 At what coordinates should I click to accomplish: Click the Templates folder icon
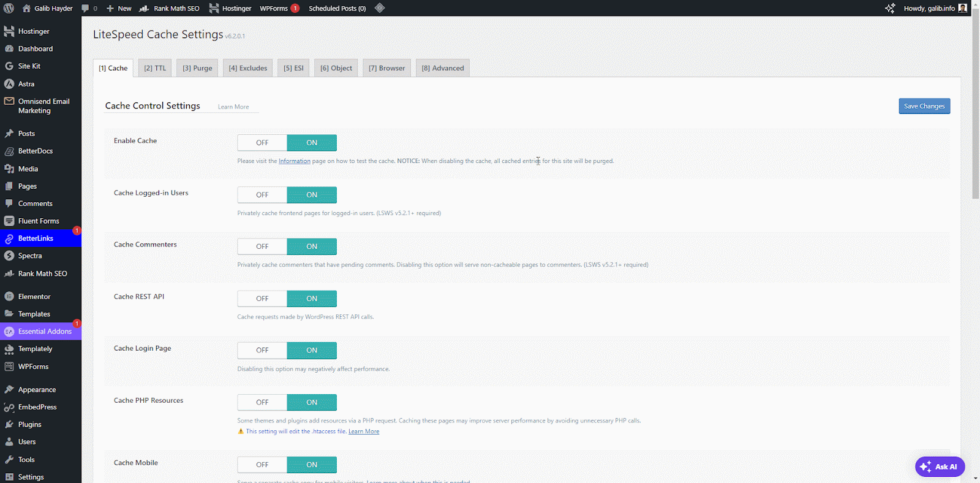click(9, 314)
